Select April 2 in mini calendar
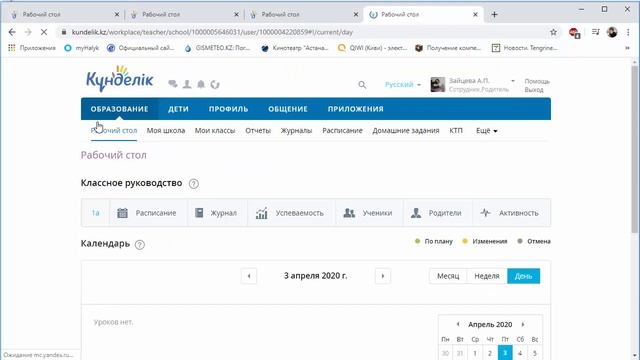 [490, 353]
